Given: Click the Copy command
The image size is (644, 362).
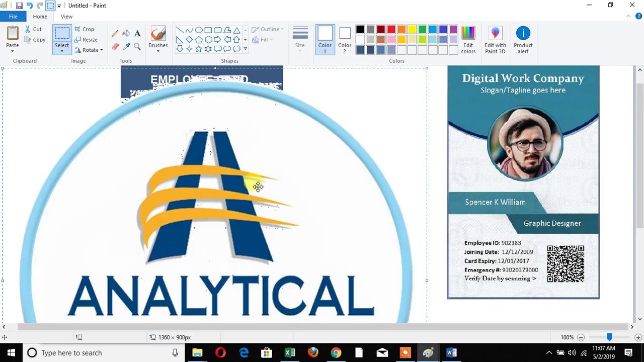Looking at the screenshot, I should click(35, 40).
